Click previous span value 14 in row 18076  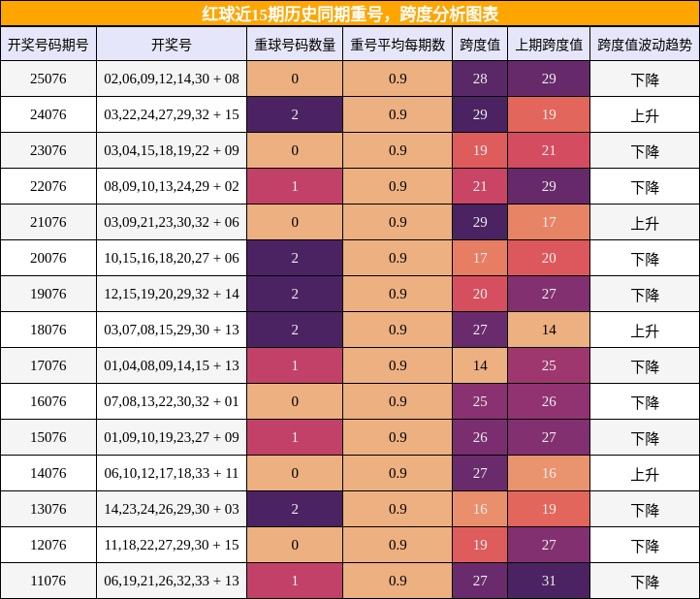[549, 330]
